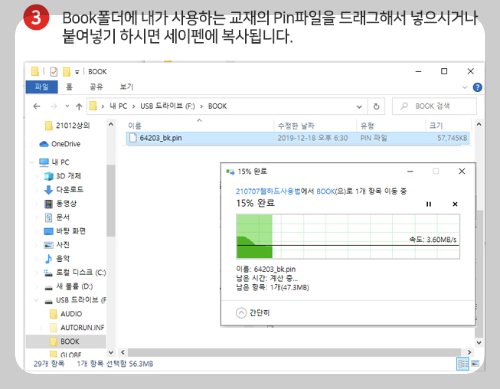
Task: Pause the file transfer
Action: tap(428, 204)
